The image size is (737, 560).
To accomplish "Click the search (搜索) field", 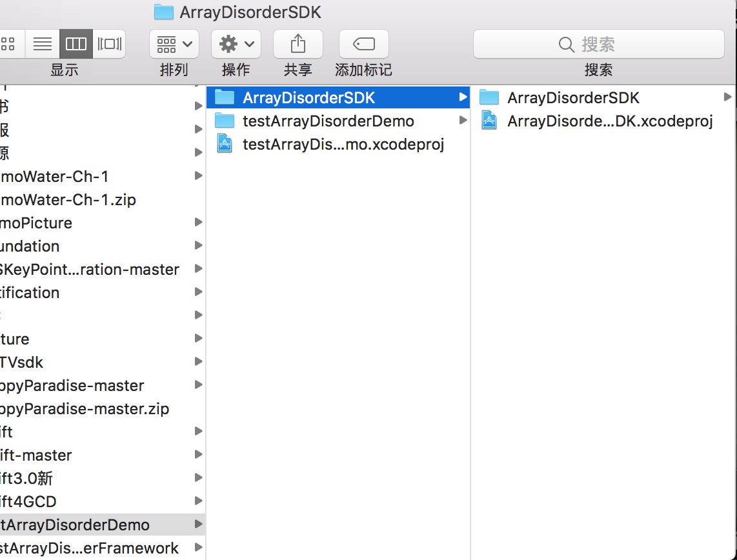I will click(x=598, y=44).
